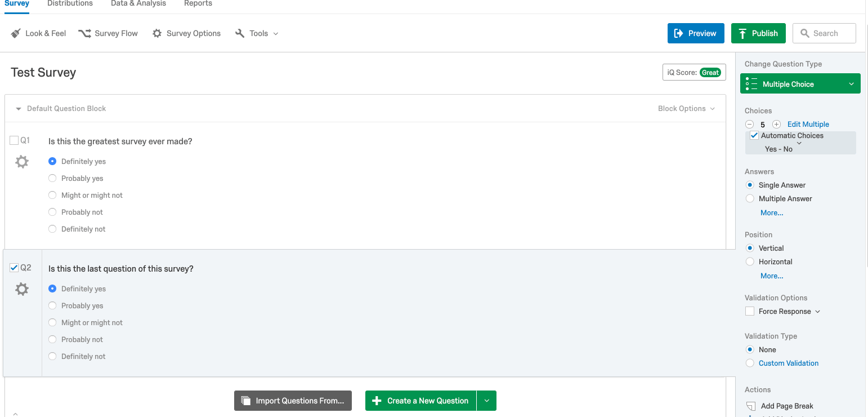Image resolution: width=868 pixels, height=417 pixels.
Task: Click Q2 question text to edit
Action: pos(121,269)
